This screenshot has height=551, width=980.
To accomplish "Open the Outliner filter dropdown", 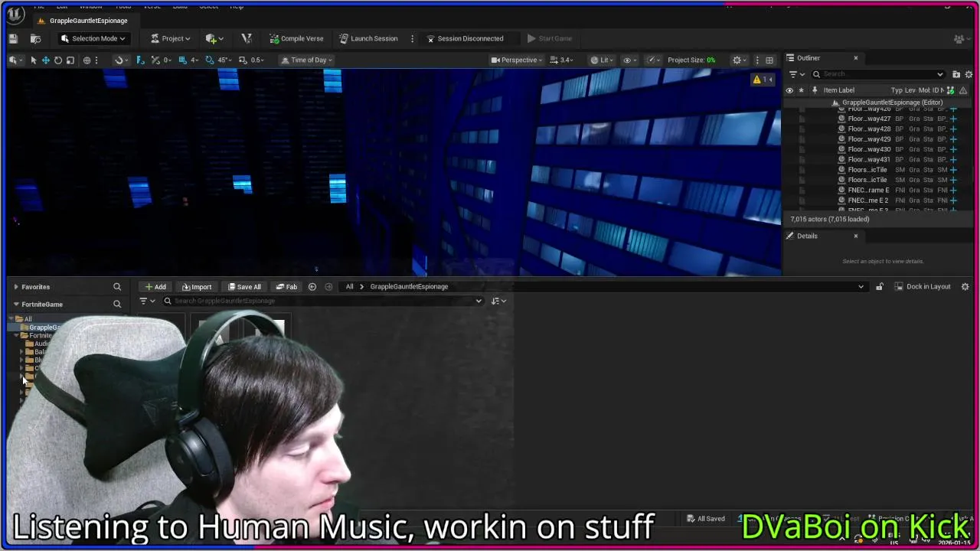I will click(x=797, y=74).
